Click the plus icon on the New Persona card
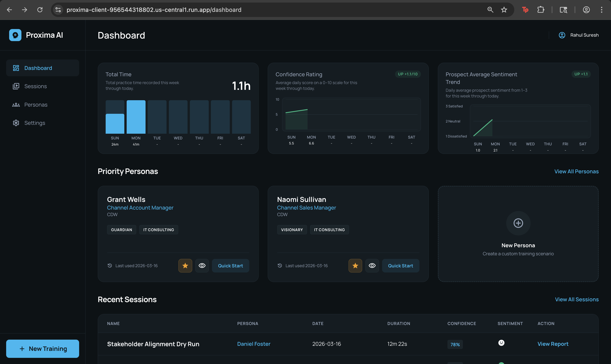This screenshot has height=364, width=611. 518,223
